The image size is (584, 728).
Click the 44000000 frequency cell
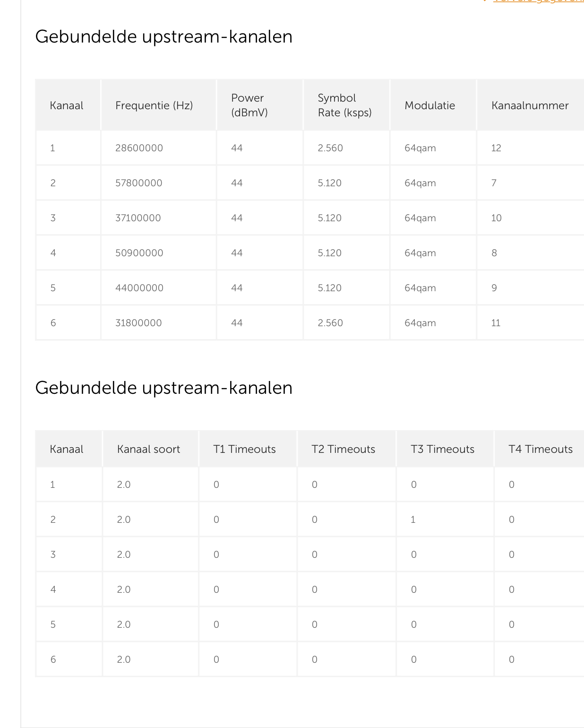click(x=139, y=288)
